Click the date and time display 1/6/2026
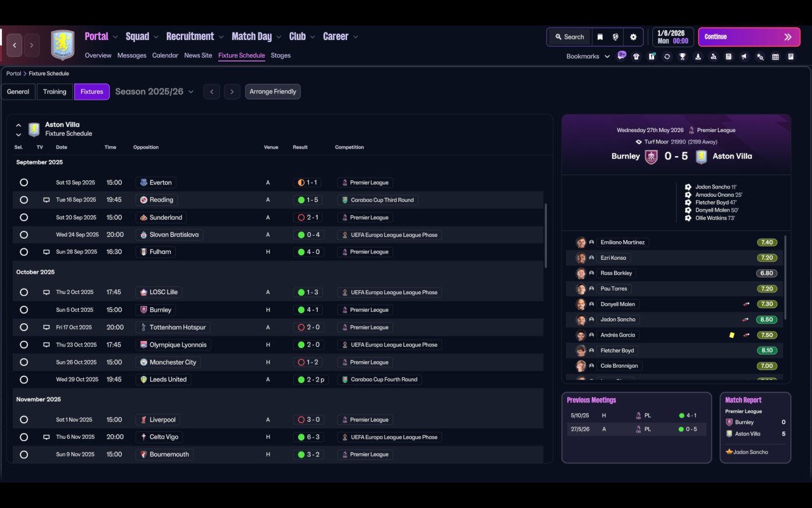 pos(672,37)
